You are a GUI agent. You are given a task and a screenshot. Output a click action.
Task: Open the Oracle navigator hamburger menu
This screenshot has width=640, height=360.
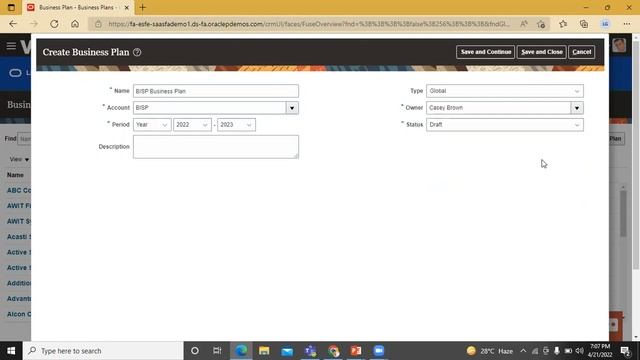(11, 46)
